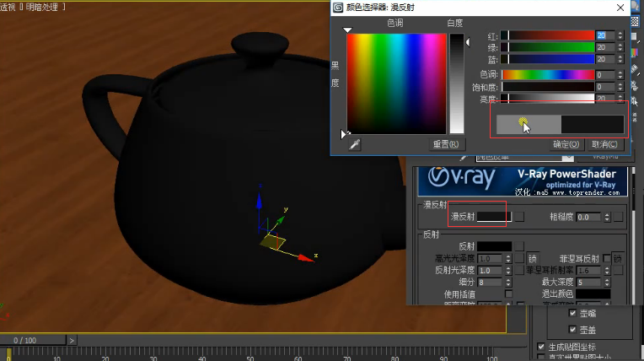Image resolution: width=644 pixels, height=361 pixels.
Task: Toggle the Fresnel lock (锁) button
Action: (x=618, y=259)
